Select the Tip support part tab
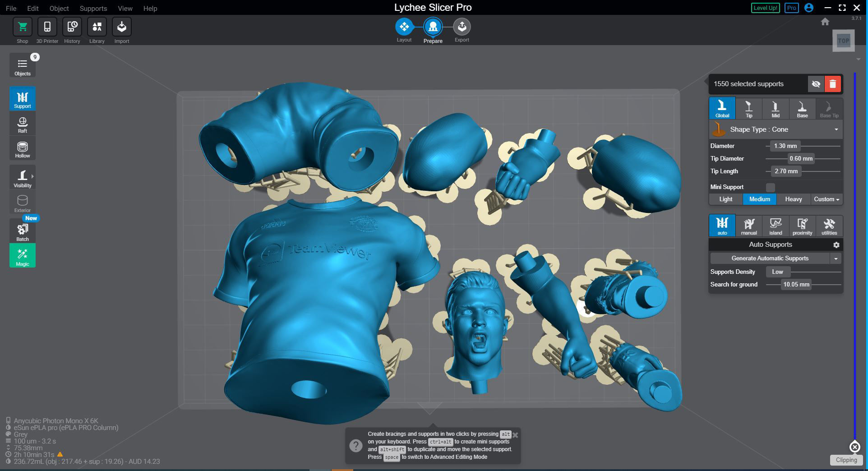Screen dimensions: 868x471 (749, 108)
